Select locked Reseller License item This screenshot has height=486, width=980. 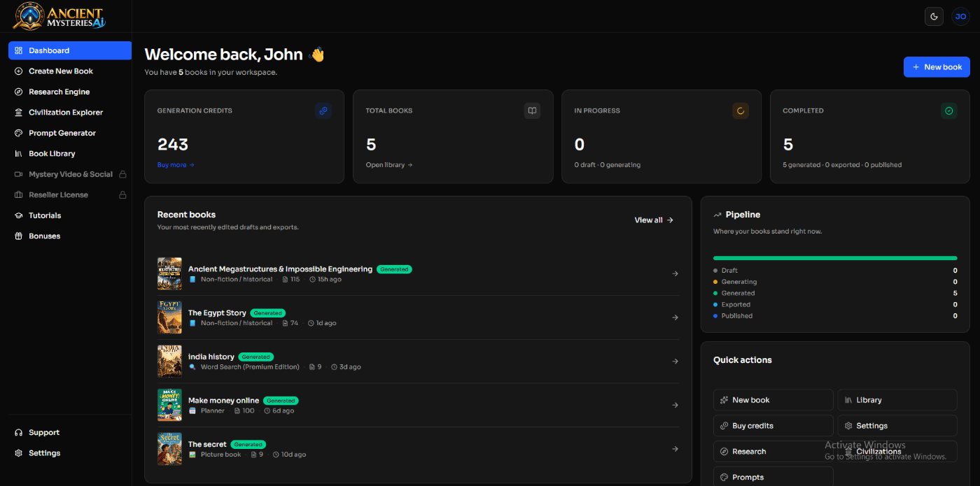[70, 195]
